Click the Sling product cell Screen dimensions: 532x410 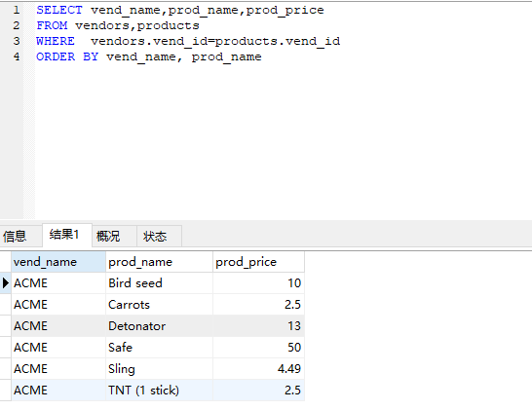[x=159, y=369]
